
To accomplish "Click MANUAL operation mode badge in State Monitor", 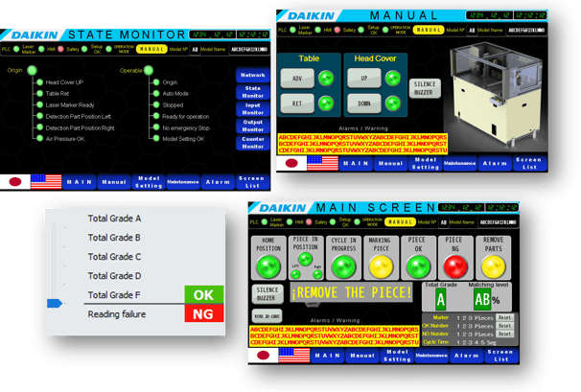I will click(x=151, y=49).
